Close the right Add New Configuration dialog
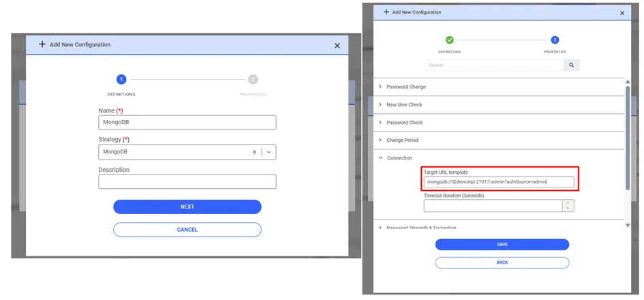 click(622, 13)
